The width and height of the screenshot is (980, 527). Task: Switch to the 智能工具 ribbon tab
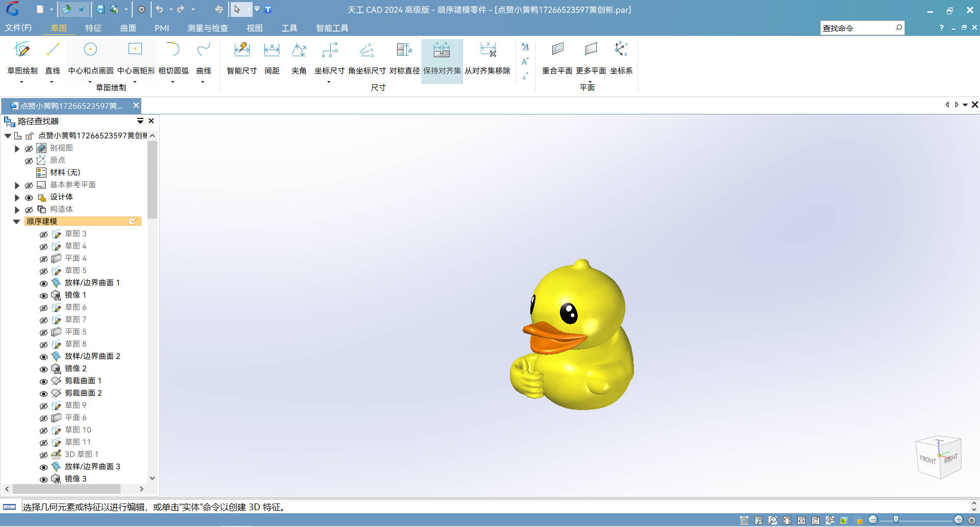click(332, 28)
